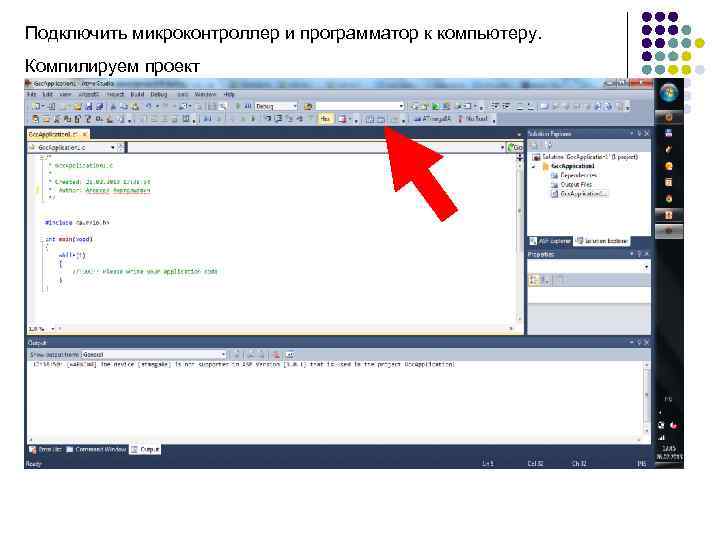Click the network signal tray icon
720x540 pixels.
tap(661, 437)
